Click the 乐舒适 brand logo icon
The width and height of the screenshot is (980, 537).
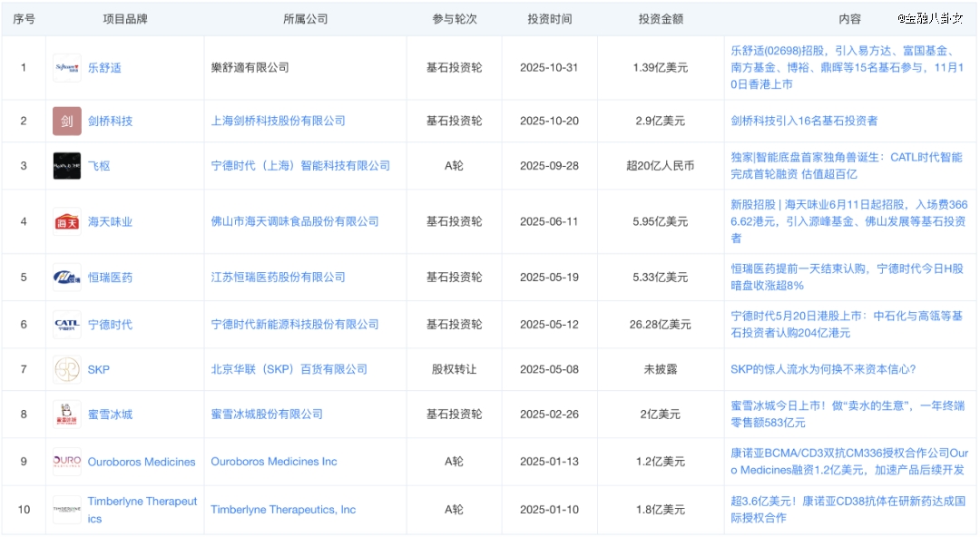(x=67, y=68)
